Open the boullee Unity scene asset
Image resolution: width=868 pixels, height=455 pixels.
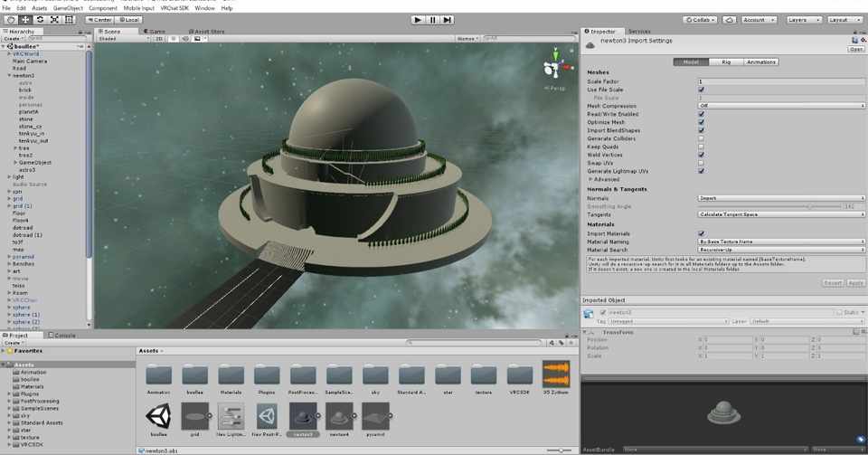(x=159, y=416)
